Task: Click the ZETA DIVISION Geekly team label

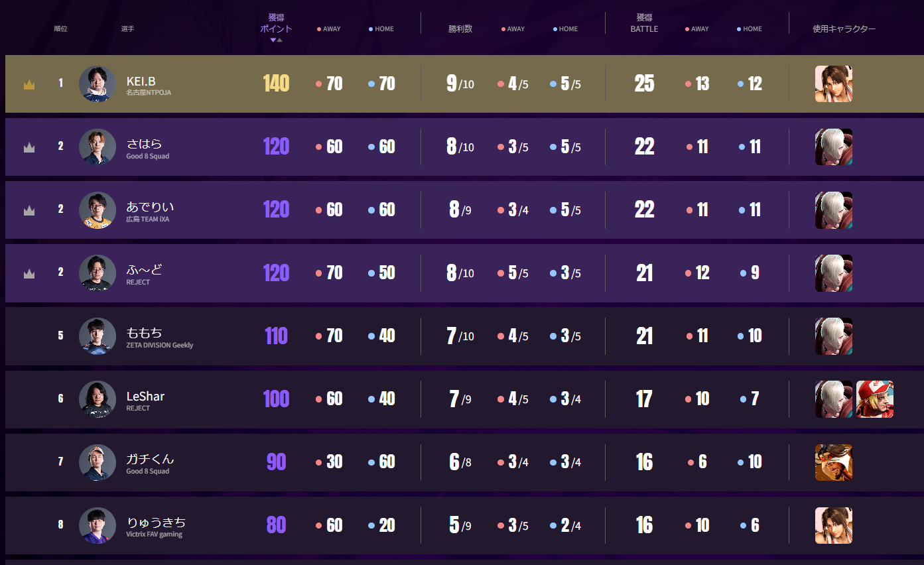Action: point(160,345)
